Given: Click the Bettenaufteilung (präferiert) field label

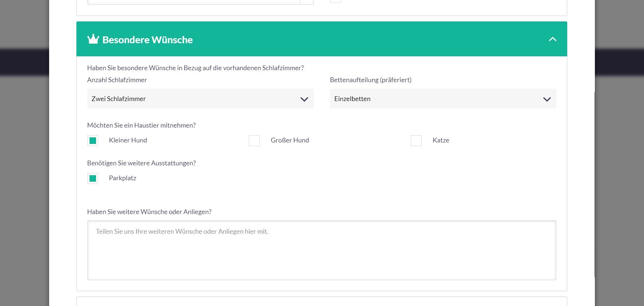Looking at the screenshot, I should tap(370, 80).
